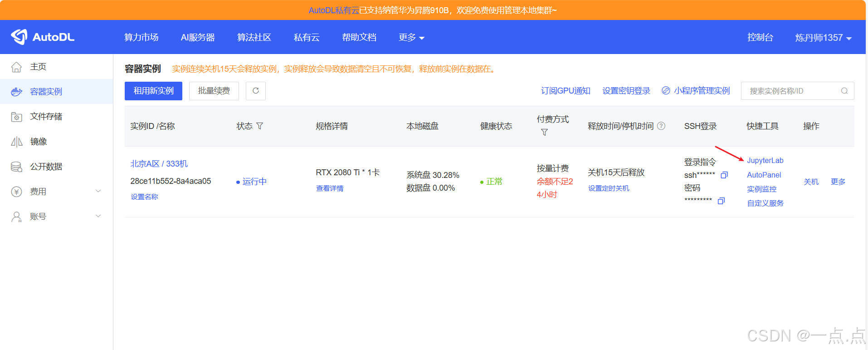Click the 规格详情 column header

coord(332,126)
